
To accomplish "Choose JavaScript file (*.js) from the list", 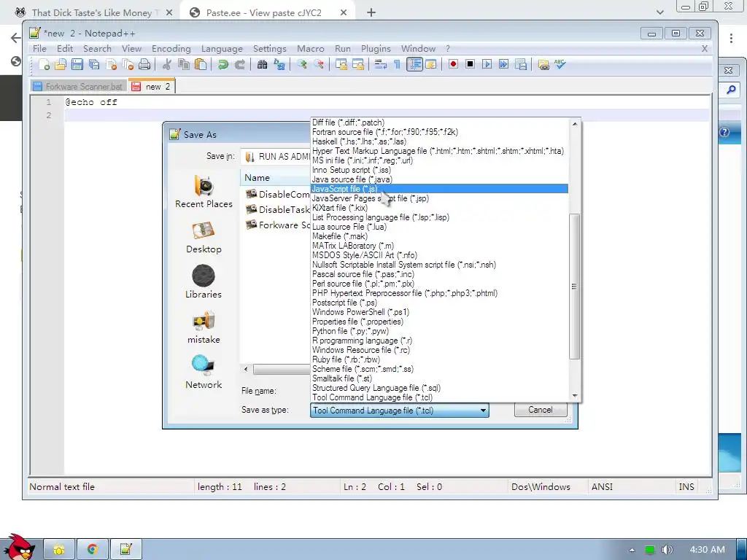I will [x=438, y=189].
